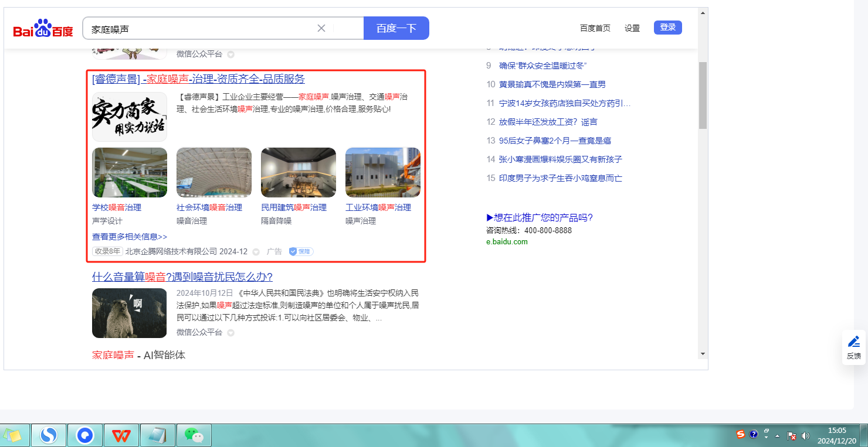Open the 查看更多相关信息>> link
This screenshot has width=868, height=447.
[130, 237]
